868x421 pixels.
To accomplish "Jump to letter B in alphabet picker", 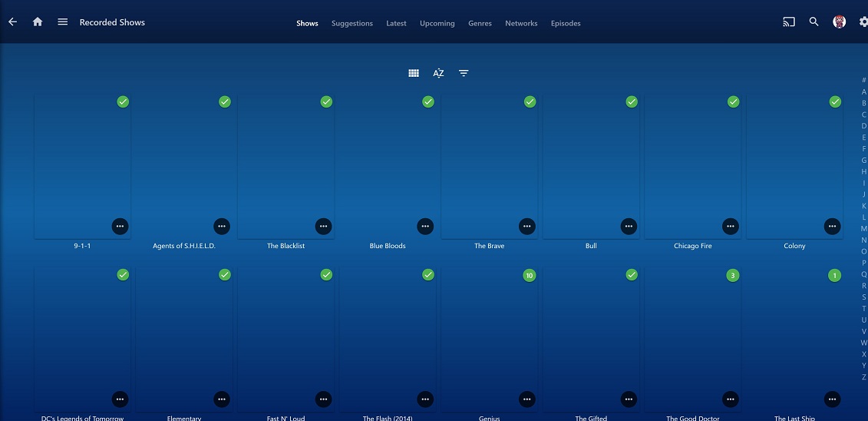I will 863,103.
